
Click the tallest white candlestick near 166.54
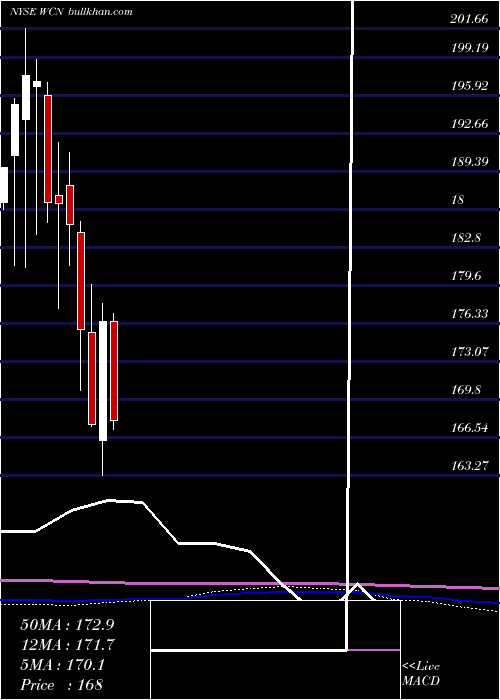click(103, 381)
